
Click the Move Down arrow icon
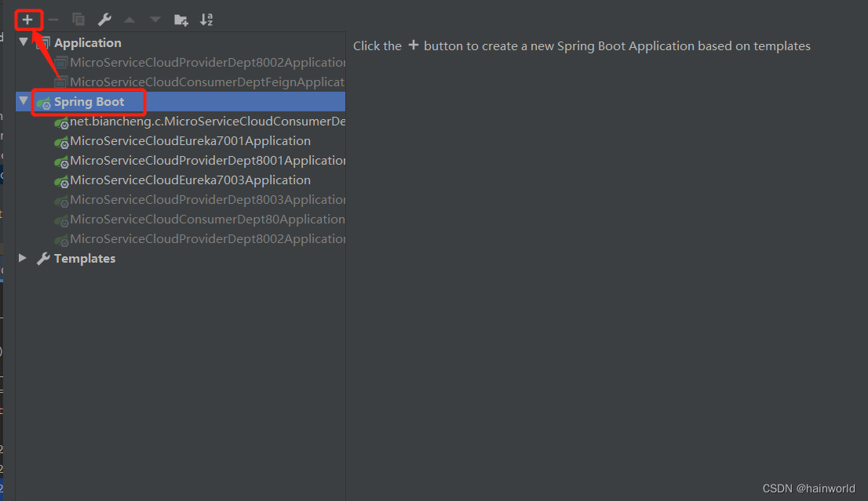[155, 20]
